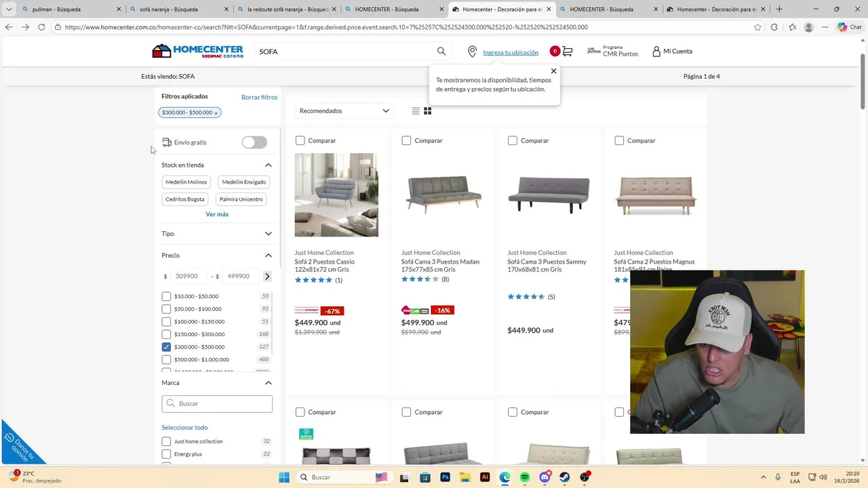Click brand Buscar search field

pos(217,403)
